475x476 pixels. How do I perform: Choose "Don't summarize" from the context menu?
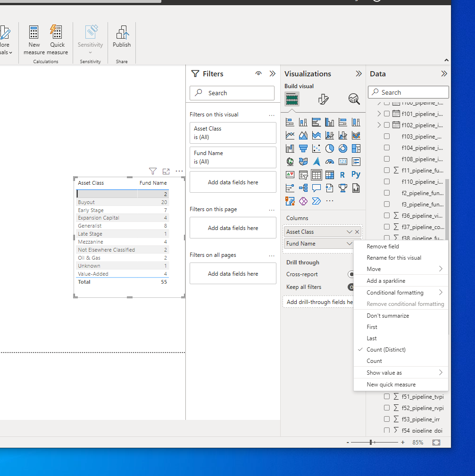tap(388, 316)
